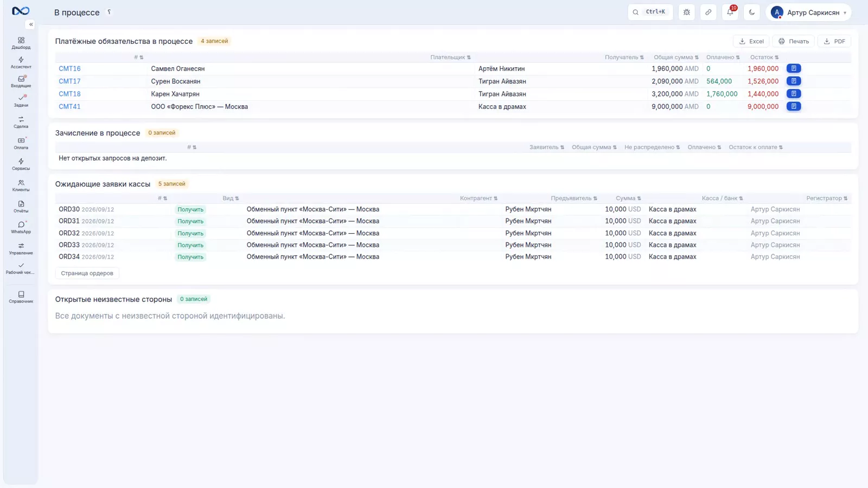Open the Страница ордеров button
Viewport: 868px width, 488px height.
(87, 273)
